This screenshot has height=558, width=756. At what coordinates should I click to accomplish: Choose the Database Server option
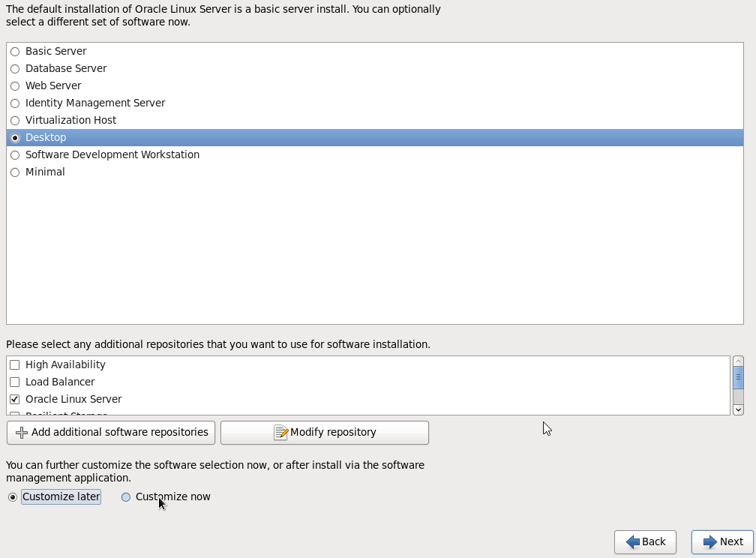(15, 69)
